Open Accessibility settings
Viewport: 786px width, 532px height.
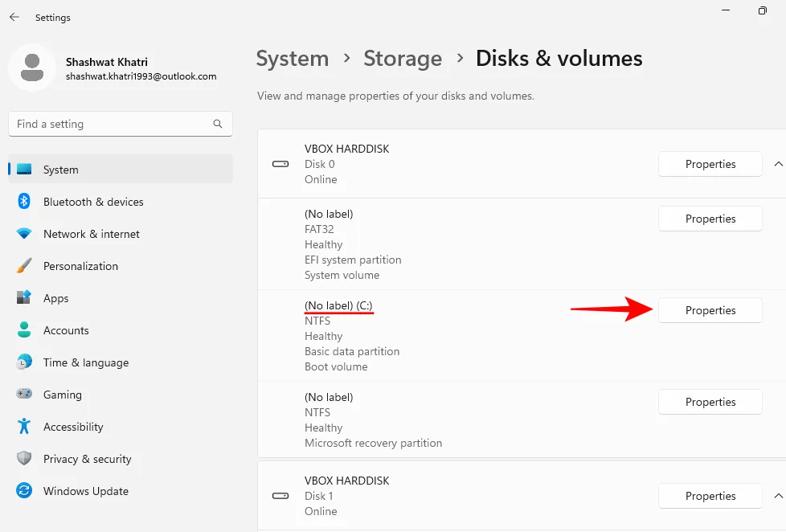pyautogui.click(x=121, y=426)
